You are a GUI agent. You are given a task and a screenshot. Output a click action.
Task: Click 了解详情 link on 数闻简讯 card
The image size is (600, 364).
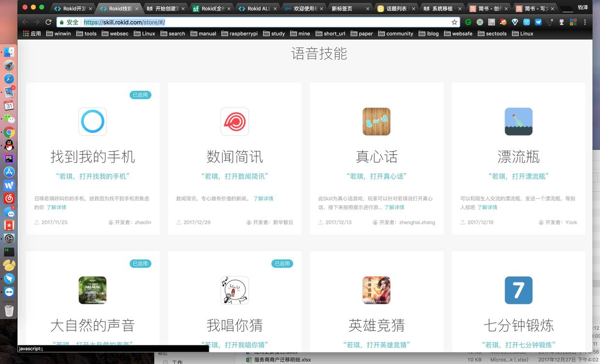click(263, 199)
